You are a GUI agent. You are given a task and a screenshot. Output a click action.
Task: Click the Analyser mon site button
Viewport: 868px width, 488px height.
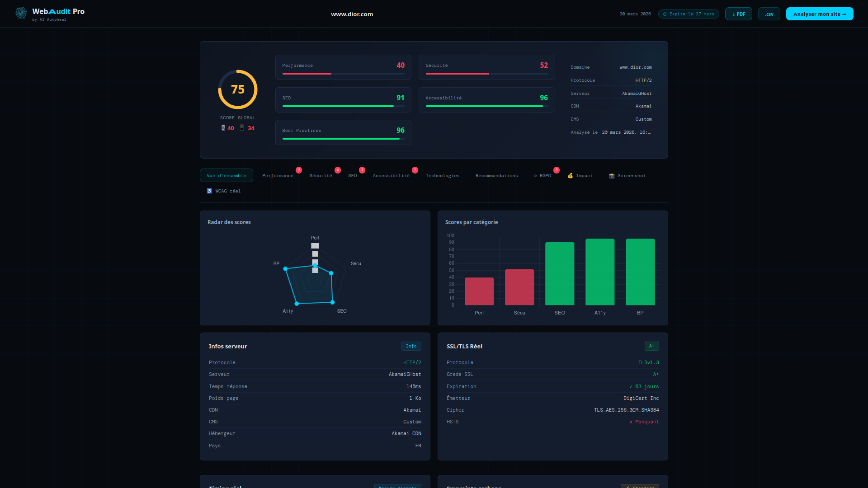pos(820,14)
